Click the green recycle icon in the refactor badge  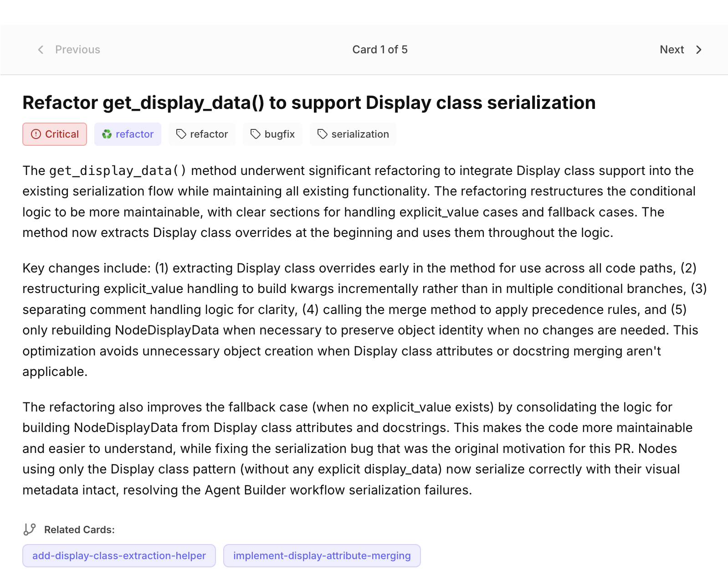107,134
